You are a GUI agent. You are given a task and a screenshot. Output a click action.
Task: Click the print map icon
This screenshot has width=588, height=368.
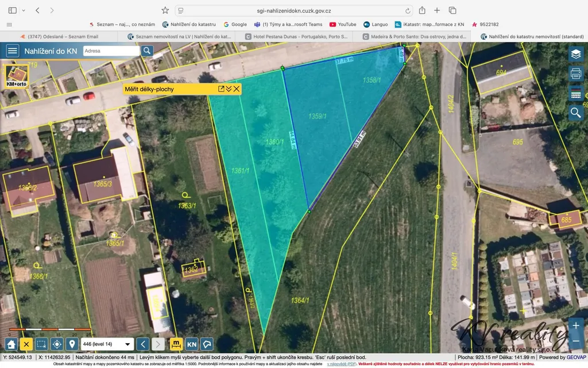pos(575,74)
